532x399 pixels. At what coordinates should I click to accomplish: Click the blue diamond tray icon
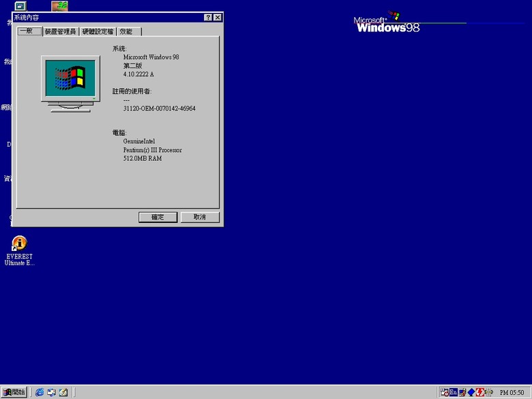click(x=471, y=393)
